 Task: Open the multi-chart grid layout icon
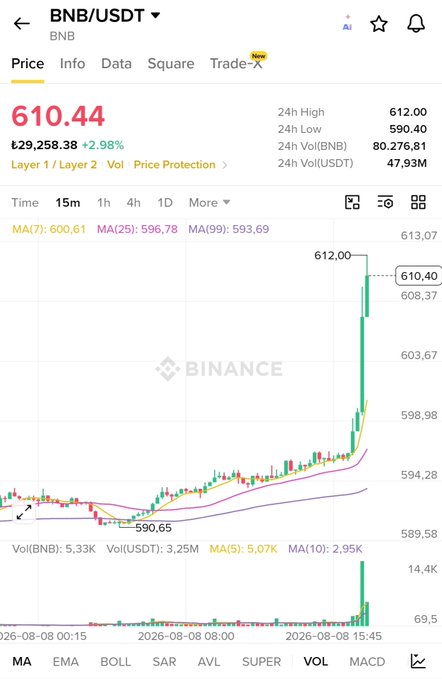tap(418, 202)
